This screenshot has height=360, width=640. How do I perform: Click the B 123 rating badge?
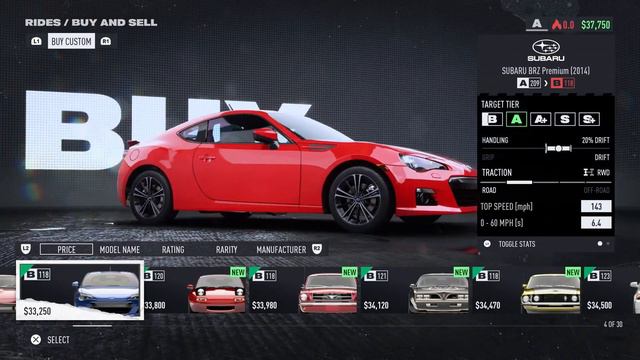[599, 276]
